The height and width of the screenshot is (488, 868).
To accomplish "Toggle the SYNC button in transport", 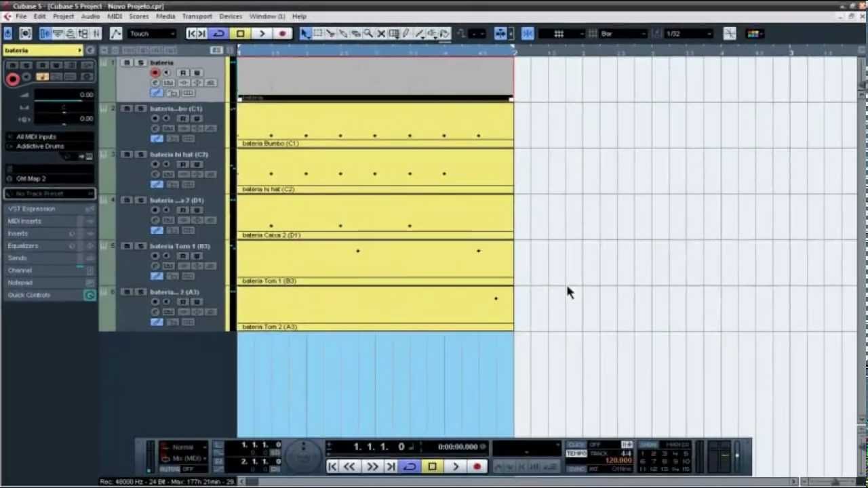I will click(576, 469).
